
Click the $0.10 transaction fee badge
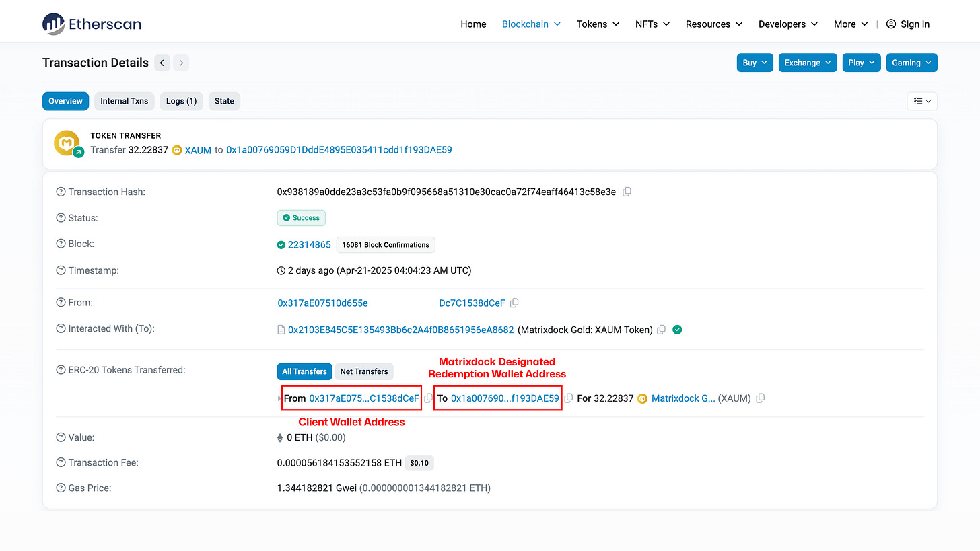pos(419,463)
